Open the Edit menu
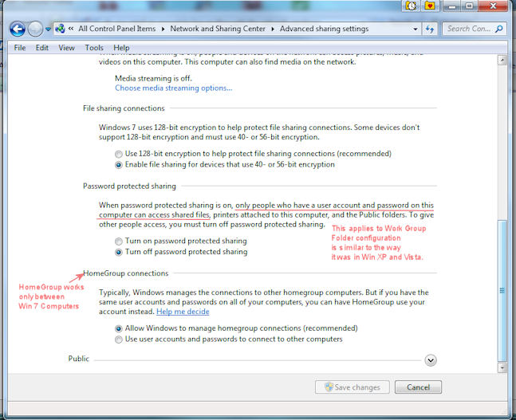This screenshot has width=516, height=420. pos(42,48)
